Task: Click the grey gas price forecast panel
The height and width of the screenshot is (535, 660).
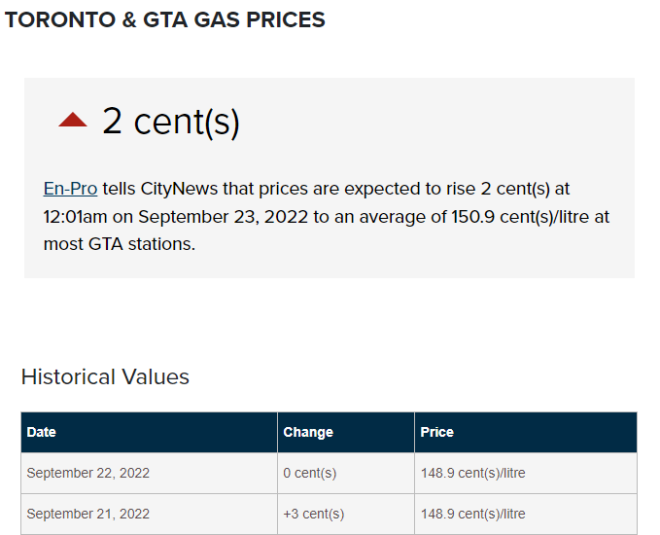Action: [329, 178]
